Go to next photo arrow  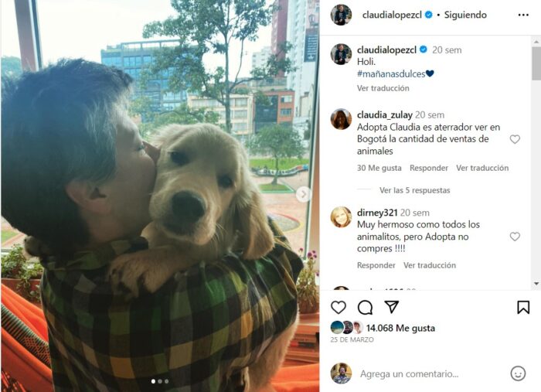coord(303,194)
